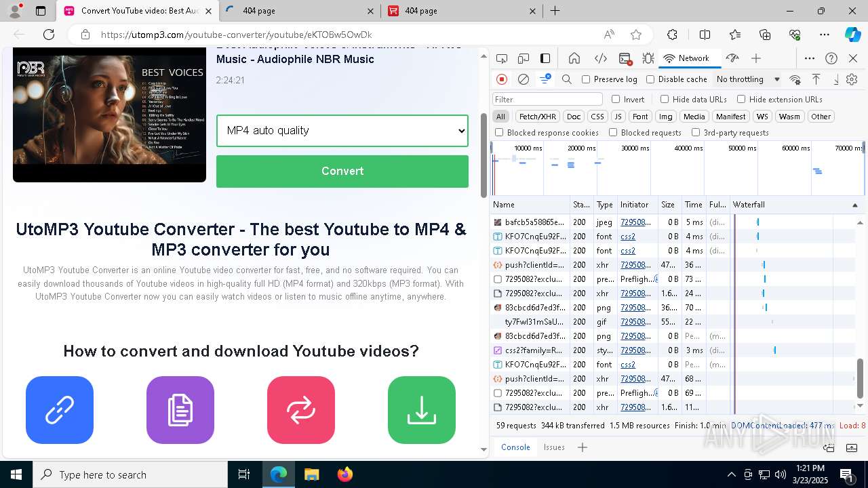The image size is (868, 488).
Task: Open Windows Start menu
Action: [16, 474]
